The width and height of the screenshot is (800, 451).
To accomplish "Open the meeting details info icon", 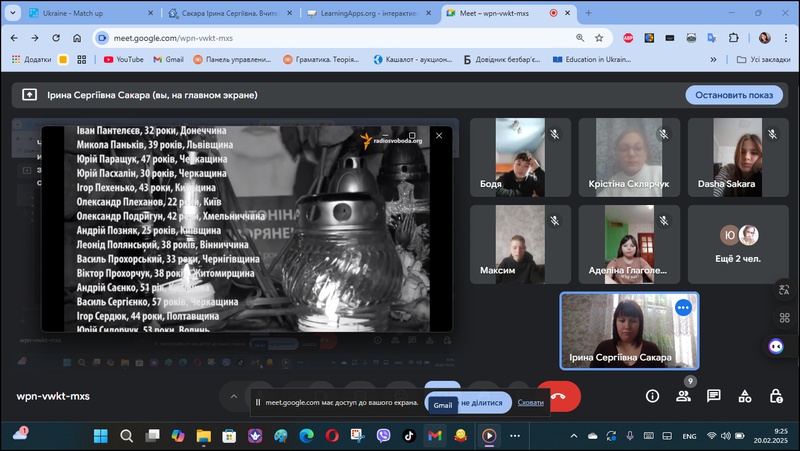I will coord(652,396).
